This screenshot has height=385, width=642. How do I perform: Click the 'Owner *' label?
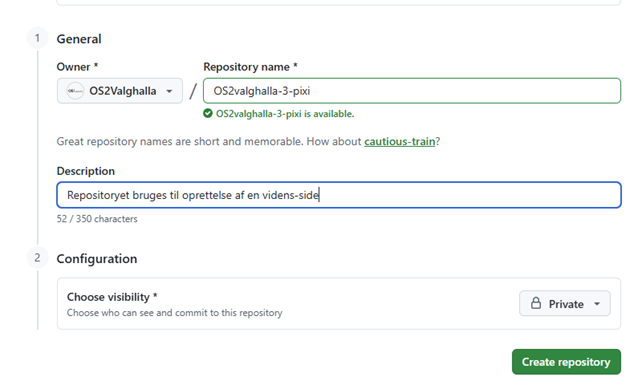pyautogui.click(x=77, y=67)
